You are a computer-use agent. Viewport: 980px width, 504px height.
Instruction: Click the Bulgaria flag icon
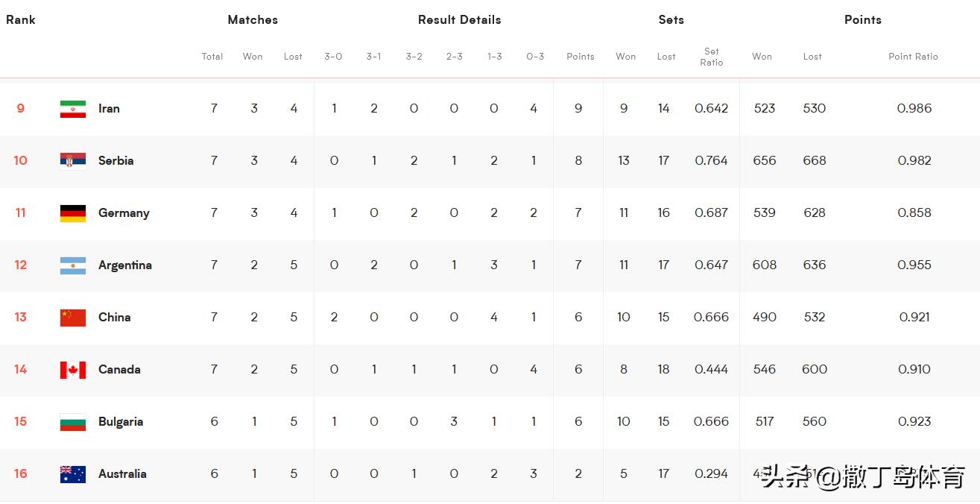point(73,422)
